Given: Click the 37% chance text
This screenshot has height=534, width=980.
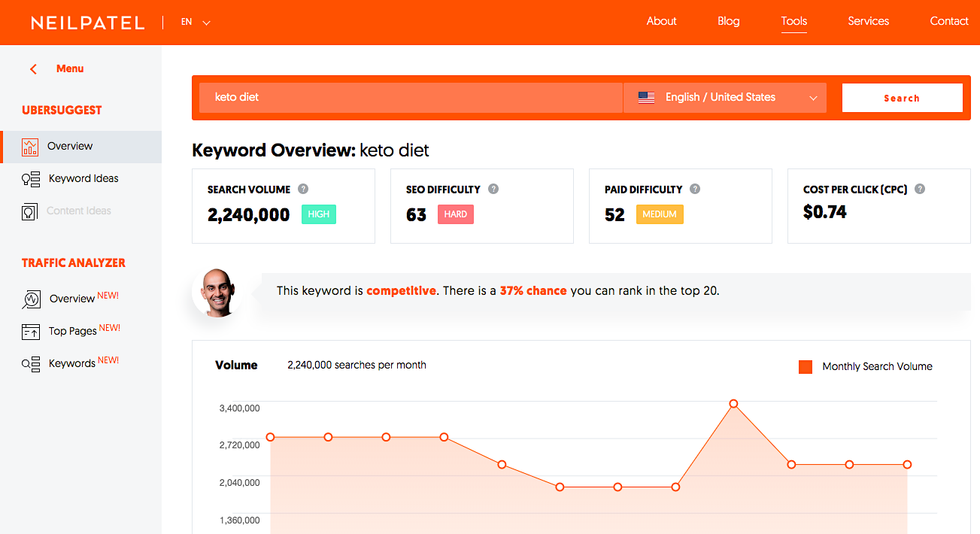Looking at the screenshot, I should tap(533, 290).
